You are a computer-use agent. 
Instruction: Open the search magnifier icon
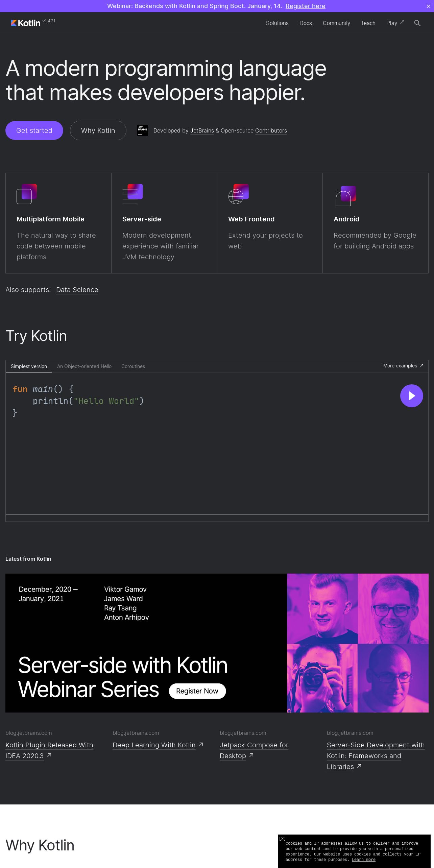click(x=417, y=23)
